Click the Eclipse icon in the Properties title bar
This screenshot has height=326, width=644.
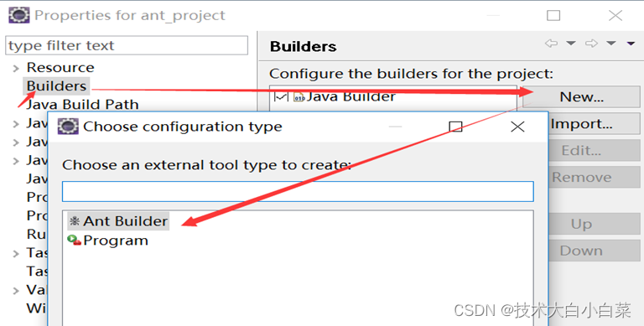(19, 15)
